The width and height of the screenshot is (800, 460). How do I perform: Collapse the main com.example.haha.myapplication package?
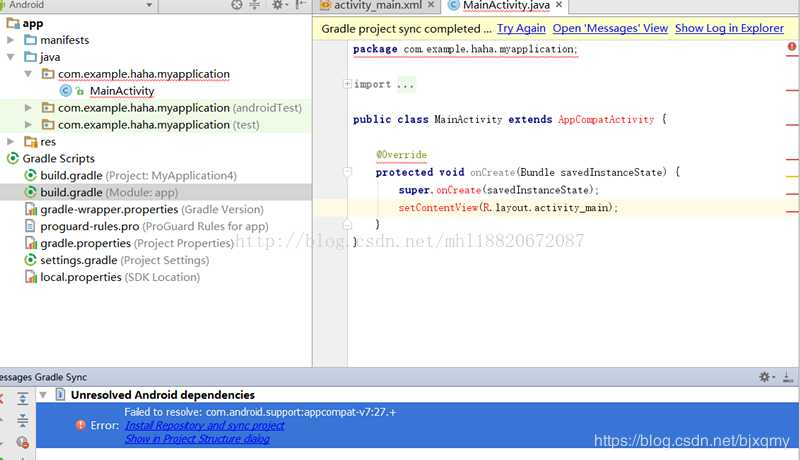[x=28, y=74]
